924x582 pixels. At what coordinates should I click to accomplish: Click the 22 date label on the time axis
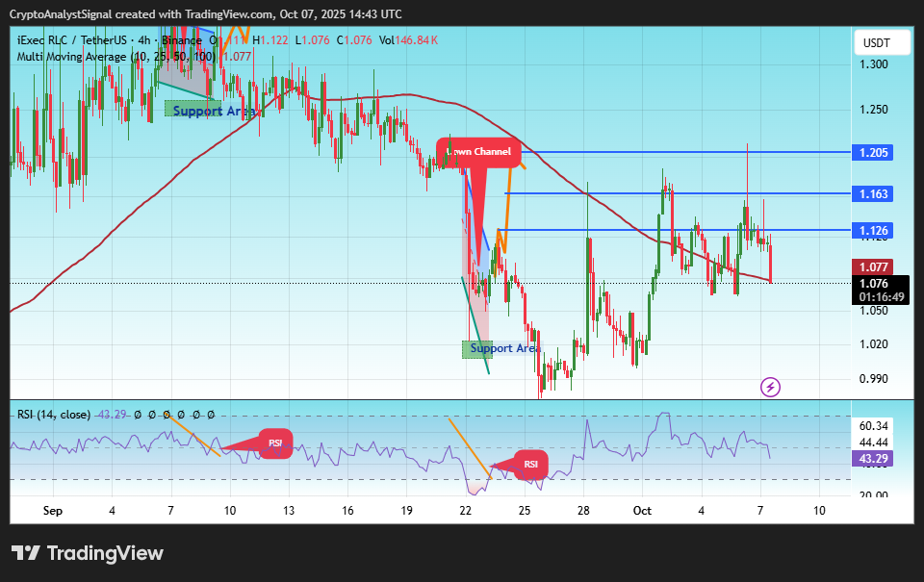tap(466, 511)
